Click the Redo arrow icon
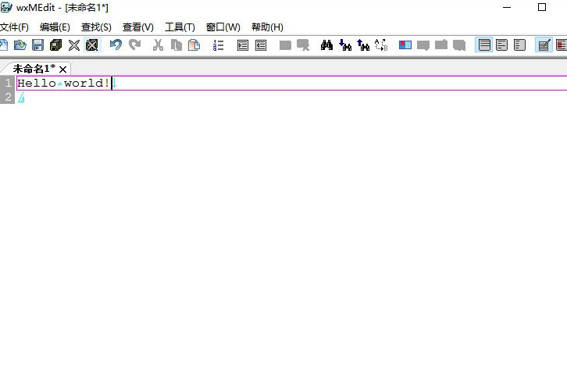 (x=135, y=45)
